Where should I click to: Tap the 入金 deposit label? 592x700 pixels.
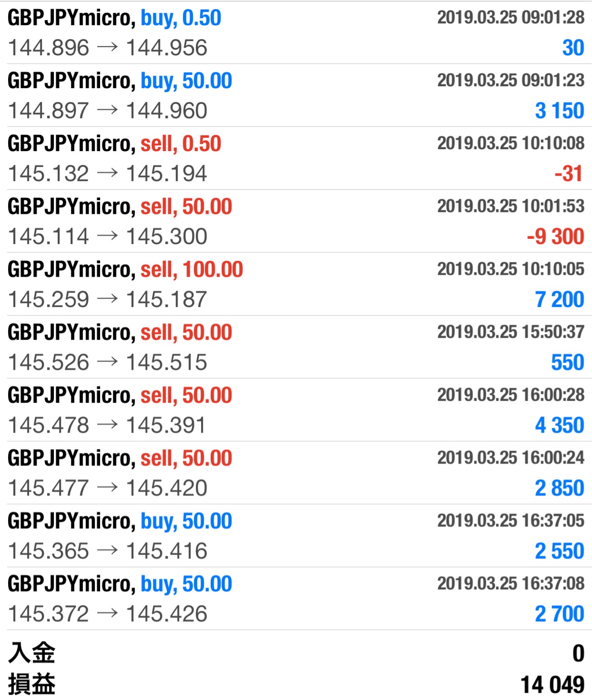pos(32,653)
